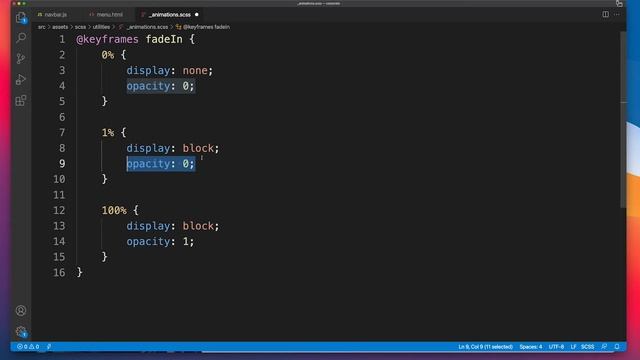Click the selected 'opacity: 0;' on line 9
This screenshot has width=640, height=360.
point(160,164)
